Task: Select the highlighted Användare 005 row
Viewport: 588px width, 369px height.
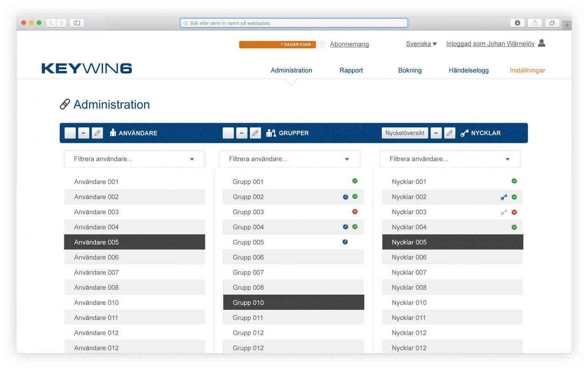Action: (135, 242)
